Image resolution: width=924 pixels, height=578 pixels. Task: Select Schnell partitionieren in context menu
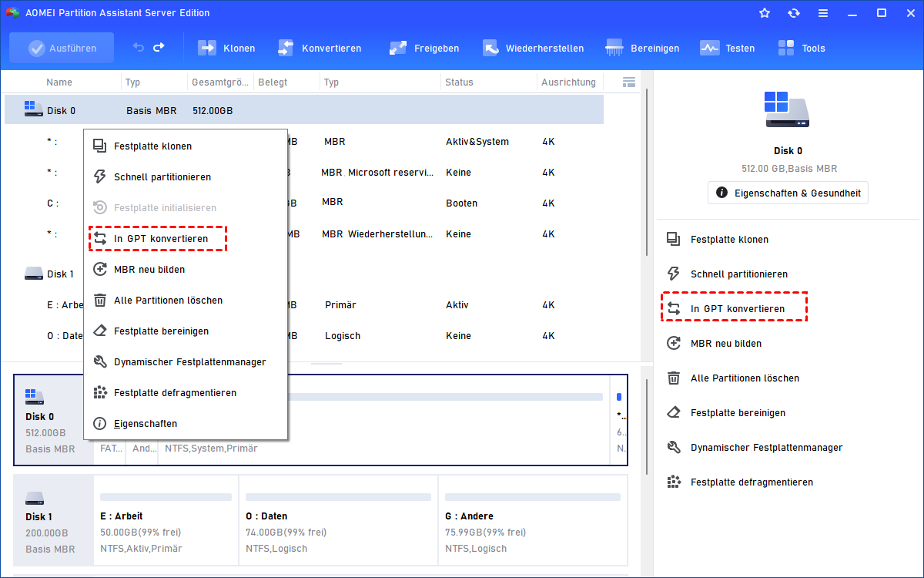click(x=186, y=176)
